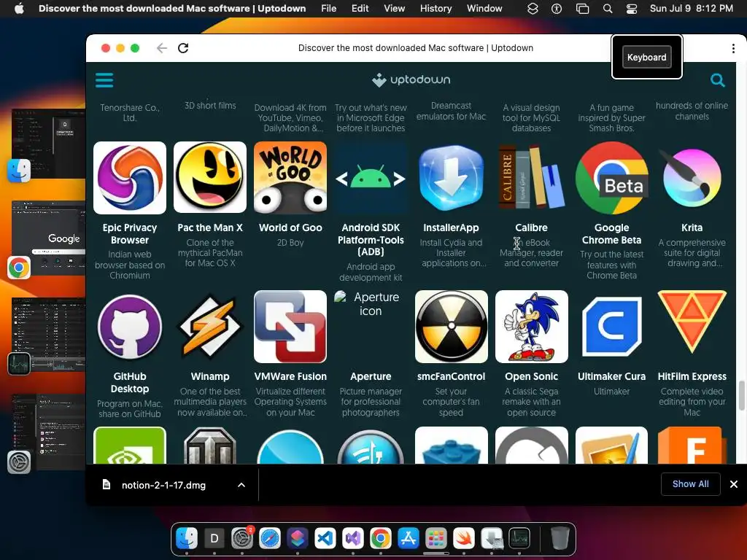747x560 pixels.
Task: Open Launchpad from the Dock
Action: tap(436, 539)
